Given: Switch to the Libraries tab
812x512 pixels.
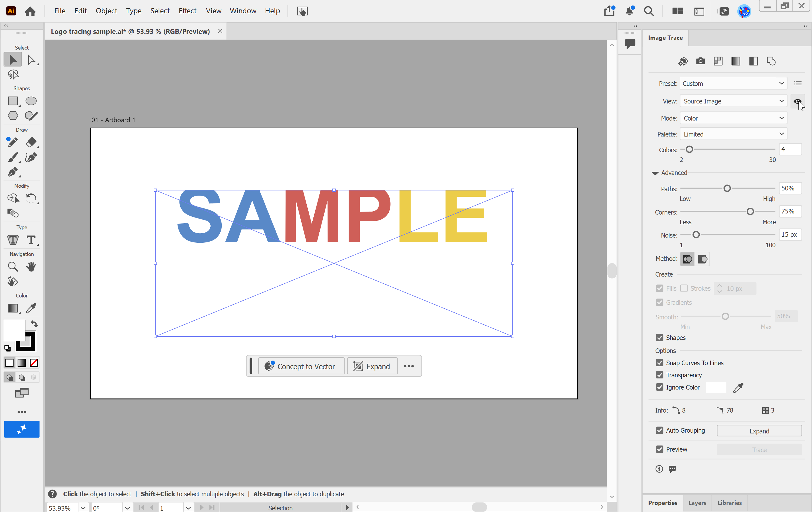Looking at the screenshot, I should 729,503.
